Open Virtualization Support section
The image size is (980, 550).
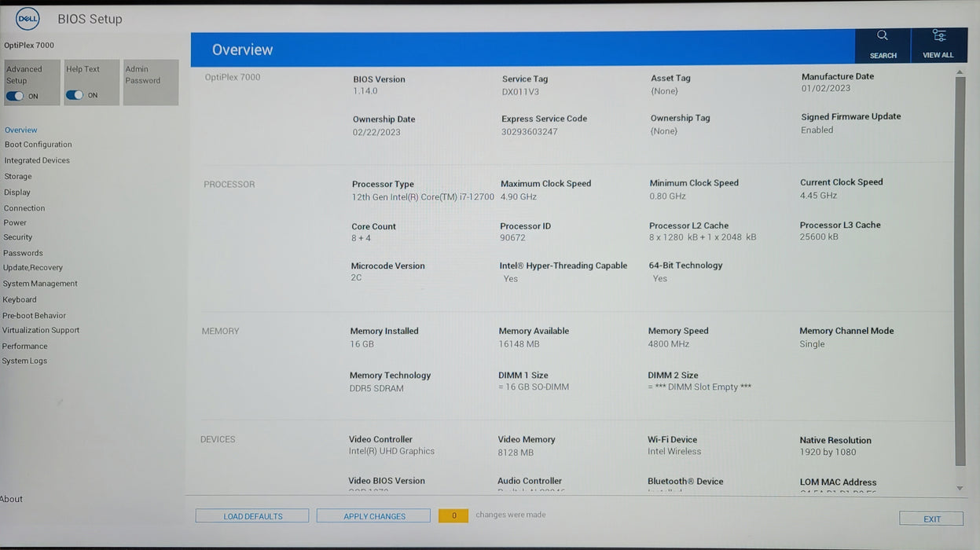tap(41, 331)
